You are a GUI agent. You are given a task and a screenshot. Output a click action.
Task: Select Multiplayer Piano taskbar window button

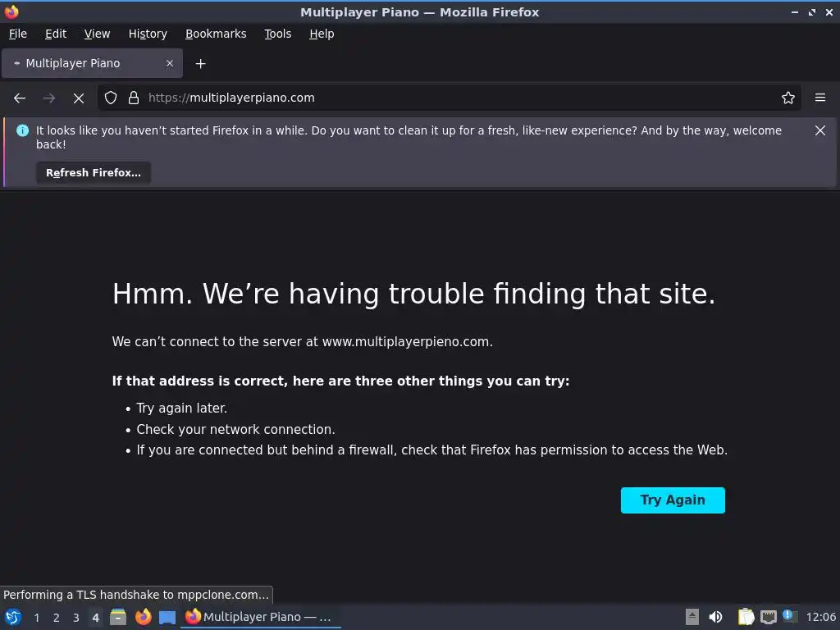(261, 617)
